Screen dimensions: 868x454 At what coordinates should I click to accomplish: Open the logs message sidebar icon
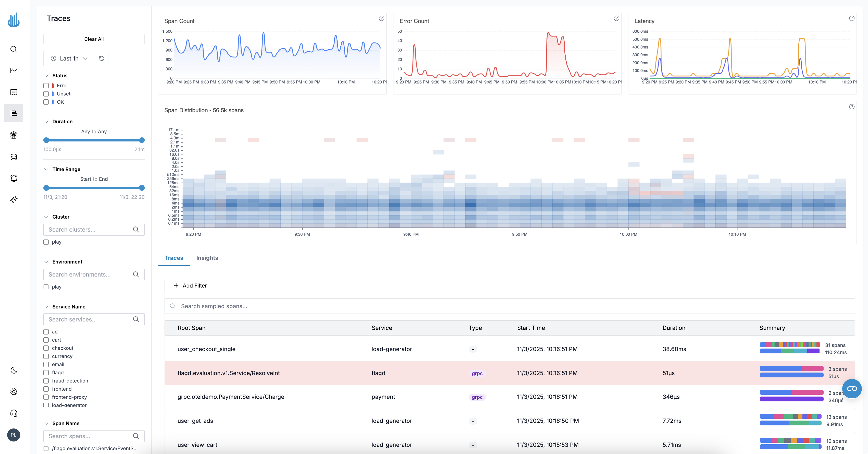[x=14, y=92]
